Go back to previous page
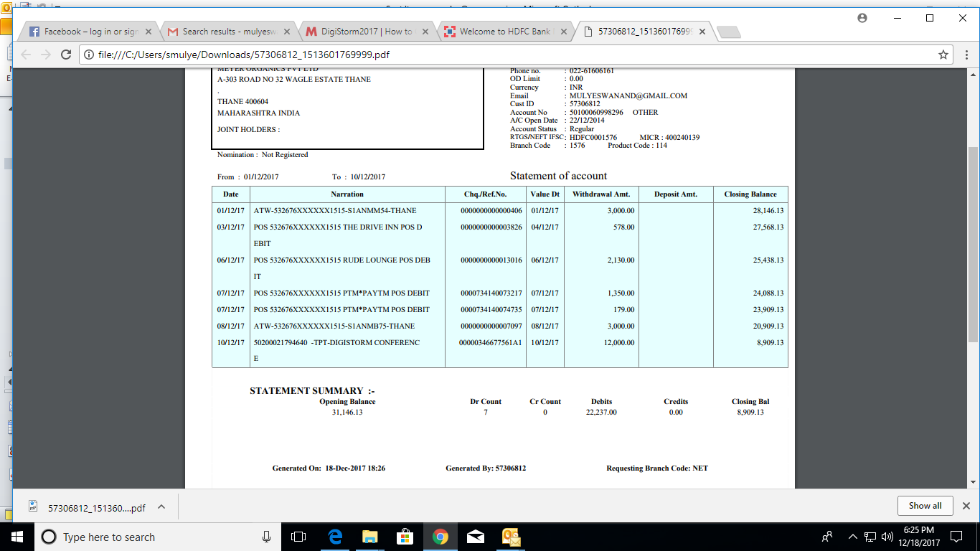980x551 pixels. click(26, 55)
